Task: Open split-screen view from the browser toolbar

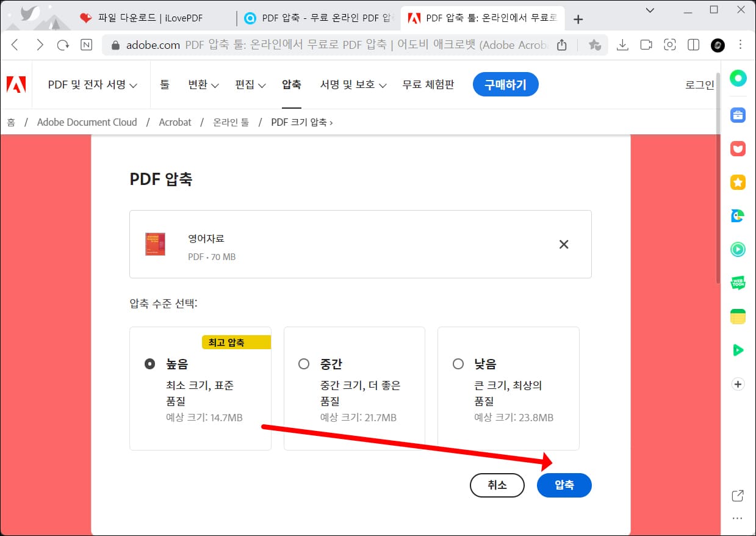Action: (693, 45)
